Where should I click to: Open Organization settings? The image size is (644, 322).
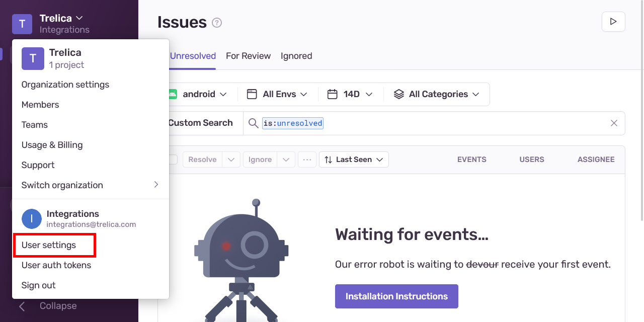tap(65, 85)
